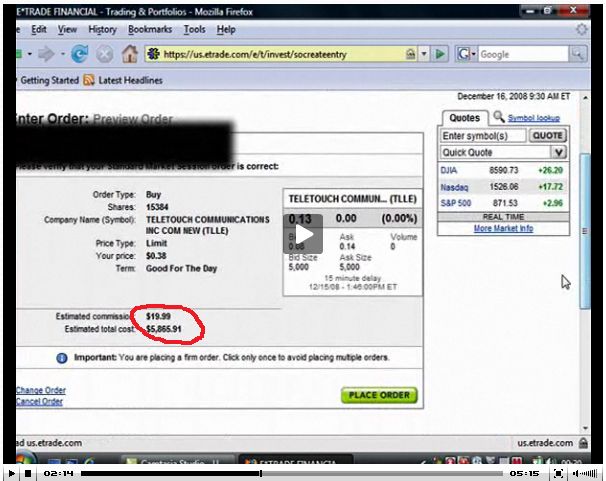Click the video progress bar handle
606x481 pixels.
[x=261, y=473]
